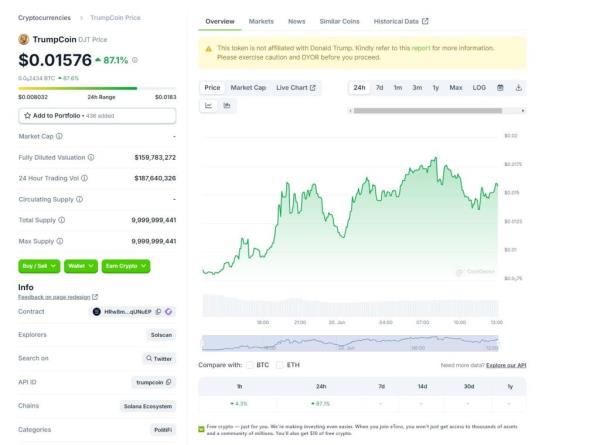Show Max Supply info icon
The height and width of the screenshot is (445, 600).
(60, 241)
